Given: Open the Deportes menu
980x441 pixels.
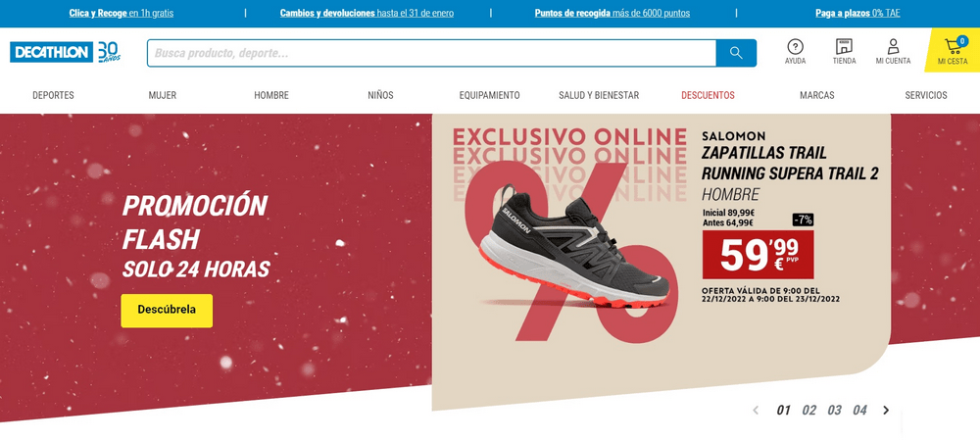Looking at the screenshot, I should 53,96.
